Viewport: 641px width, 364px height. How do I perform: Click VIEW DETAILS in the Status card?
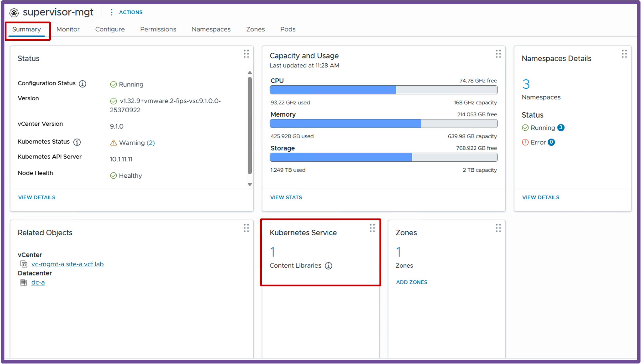[37, 197]
